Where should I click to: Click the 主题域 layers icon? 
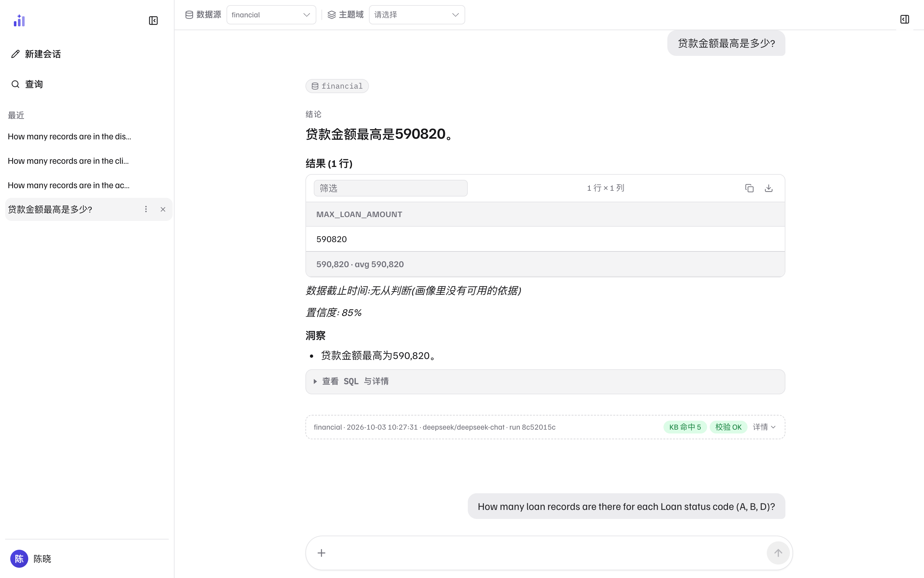click(x=331, y=15)
